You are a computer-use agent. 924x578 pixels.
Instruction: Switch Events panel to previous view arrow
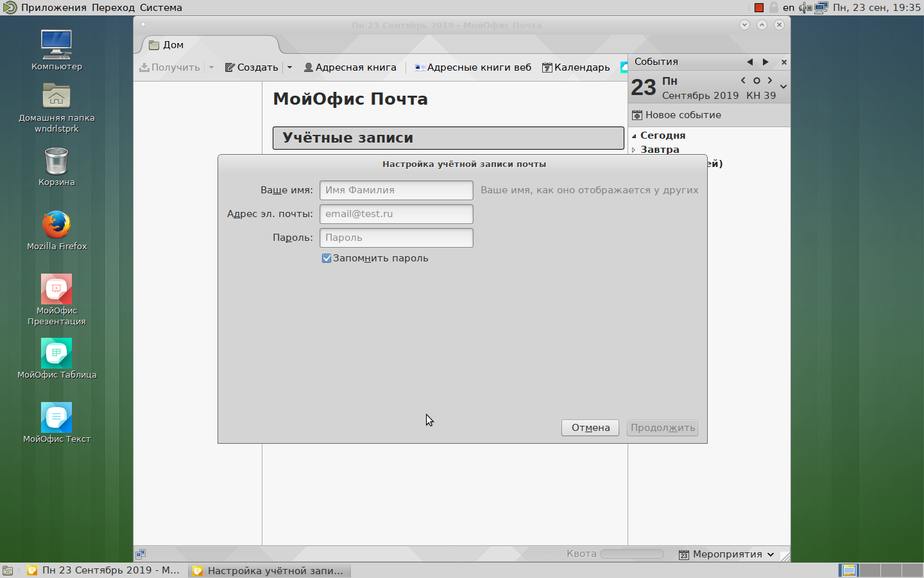coord(749,62)
